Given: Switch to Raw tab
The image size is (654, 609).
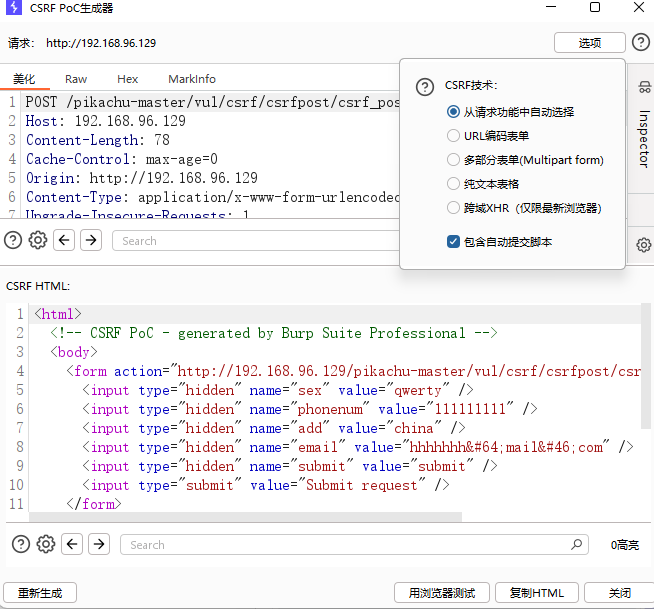Looking at the screenshot, I should [x=76, y=79].
